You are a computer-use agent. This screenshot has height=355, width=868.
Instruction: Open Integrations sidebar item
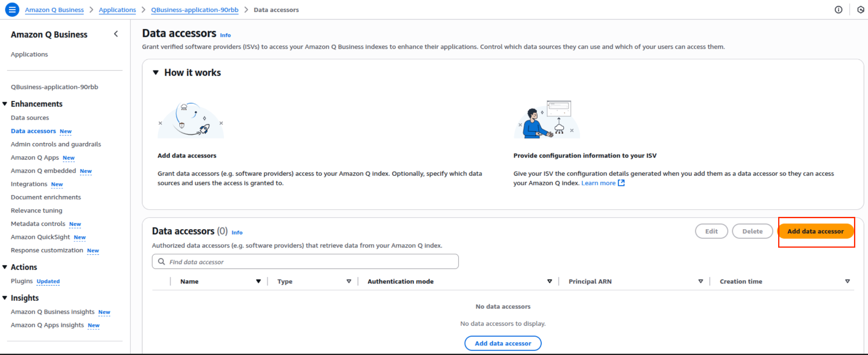(x=29, y=184)
